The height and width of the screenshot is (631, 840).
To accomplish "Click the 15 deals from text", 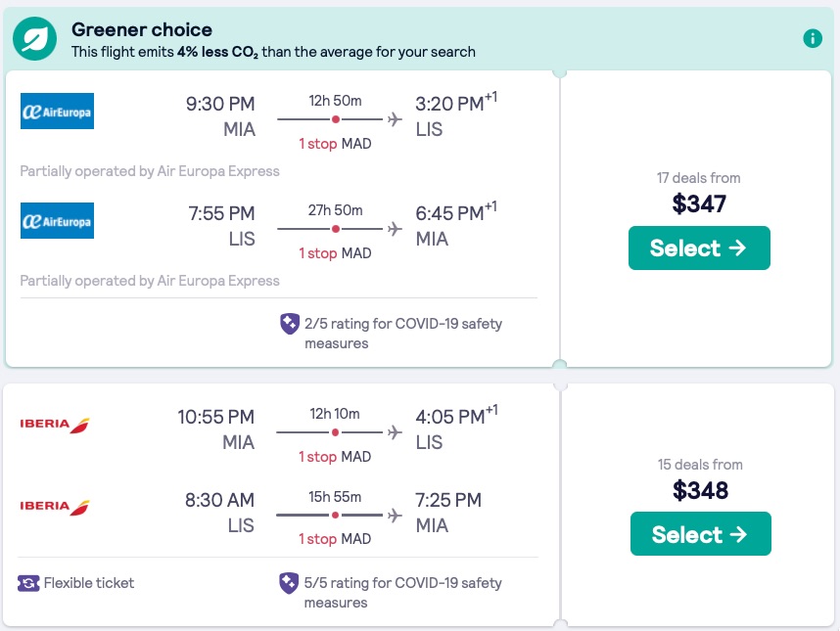I will 700,465.
